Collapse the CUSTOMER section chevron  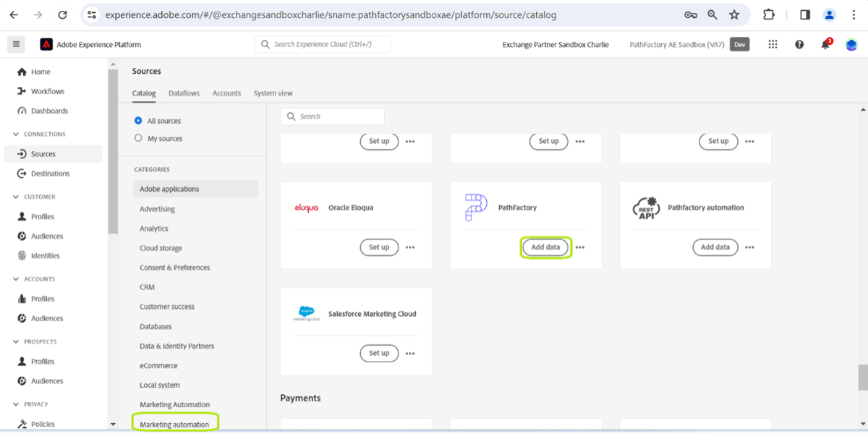[16, 197]
